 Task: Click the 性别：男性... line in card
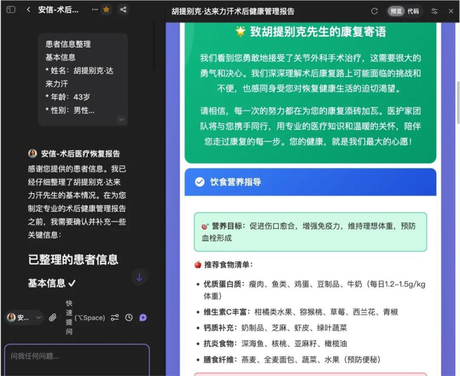tap(70, 110)
